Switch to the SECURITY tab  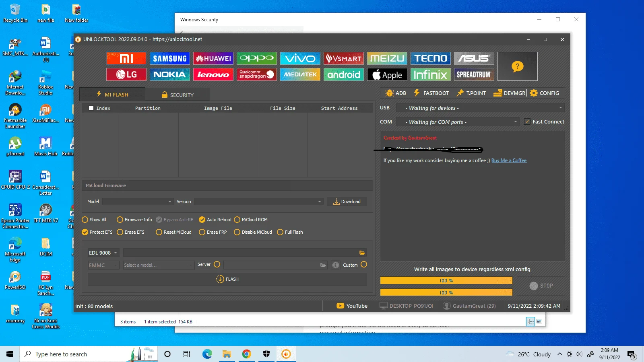[x=178, y=95]
